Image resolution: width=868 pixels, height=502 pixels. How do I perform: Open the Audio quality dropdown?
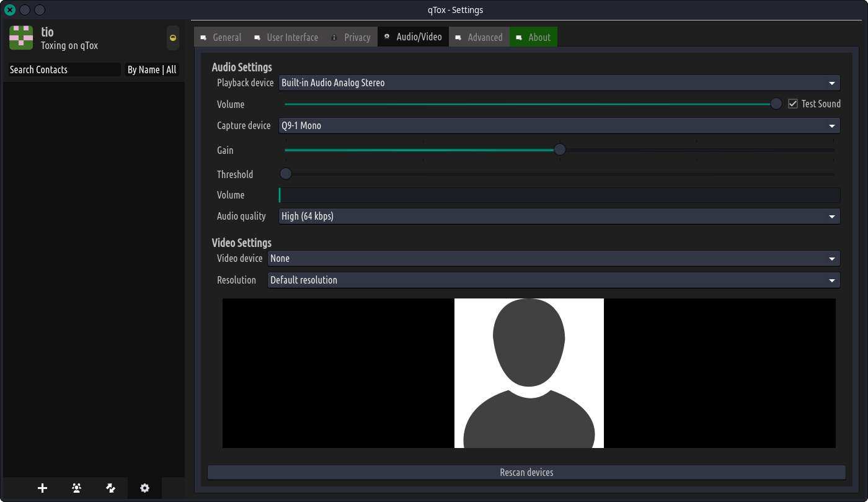559,217
